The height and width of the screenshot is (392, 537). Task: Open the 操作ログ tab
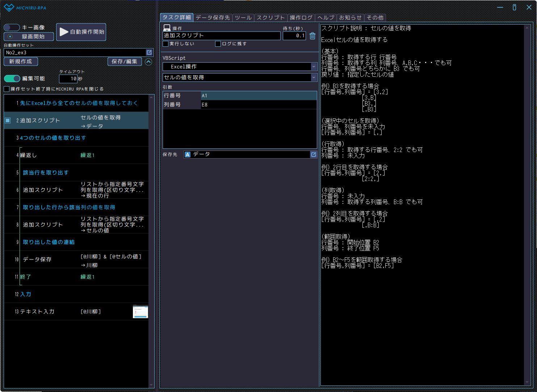[x=301, y=17]
